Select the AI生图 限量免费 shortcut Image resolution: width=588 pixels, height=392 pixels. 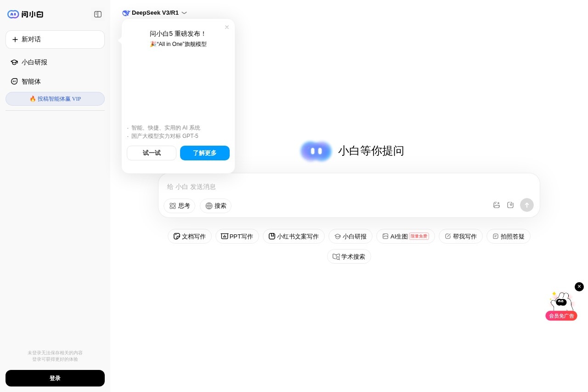[406, 236]
